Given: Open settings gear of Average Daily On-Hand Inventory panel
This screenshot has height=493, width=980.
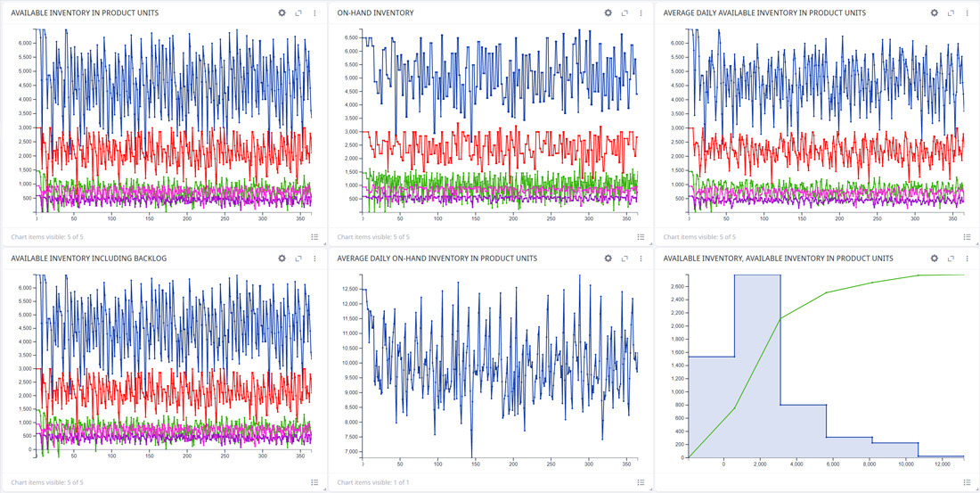Looking at the screenshot, I should [608, 258].
